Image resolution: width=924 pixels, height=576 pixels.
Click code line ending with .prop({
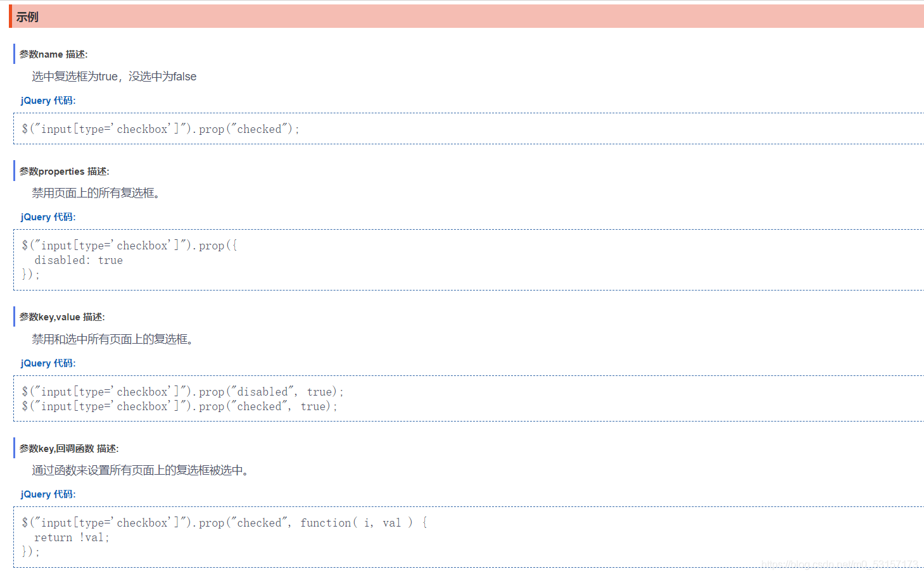coord(129,246)
